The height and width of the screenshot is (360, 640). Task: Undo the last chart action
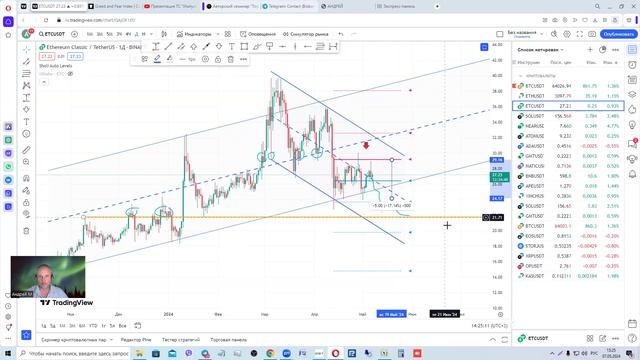(341, 34)
